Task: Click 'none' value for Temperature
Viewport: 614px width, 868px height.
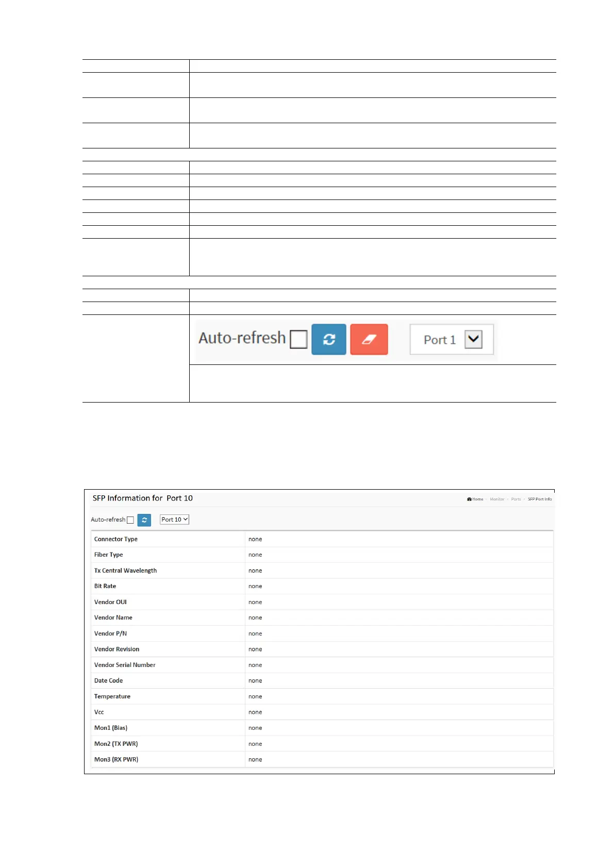Action: coord(255,696)
